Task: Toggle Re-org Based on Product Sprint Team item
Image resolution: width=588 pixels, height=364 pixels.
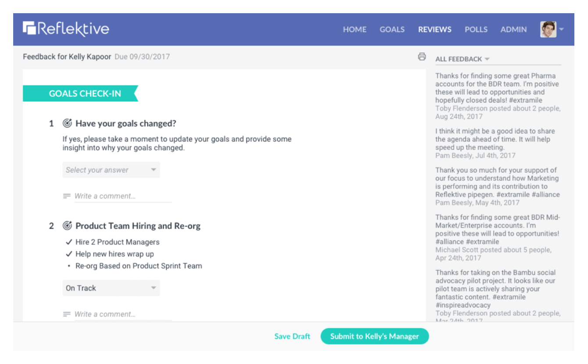Action: pyautogui.click(x=69, y=266)
